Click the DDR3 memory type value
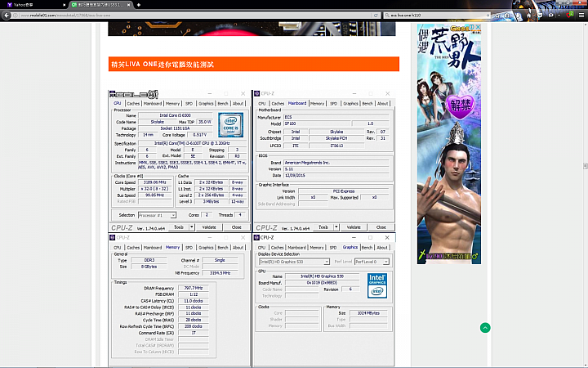 149,260
